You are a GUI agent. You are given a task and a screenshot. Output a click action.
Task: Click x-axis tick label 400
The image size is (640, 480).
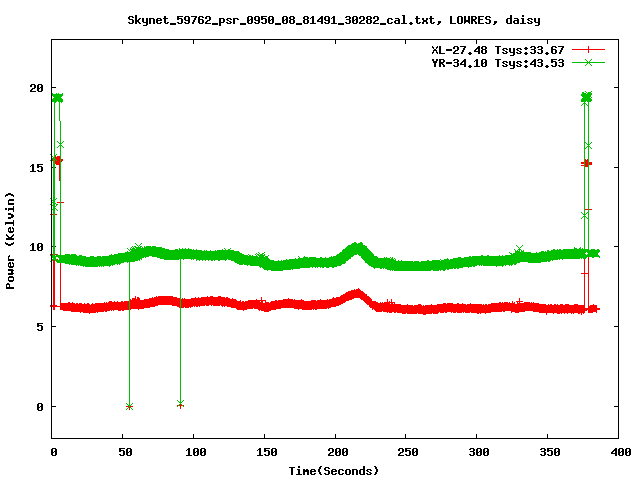(x=620, y=452)
